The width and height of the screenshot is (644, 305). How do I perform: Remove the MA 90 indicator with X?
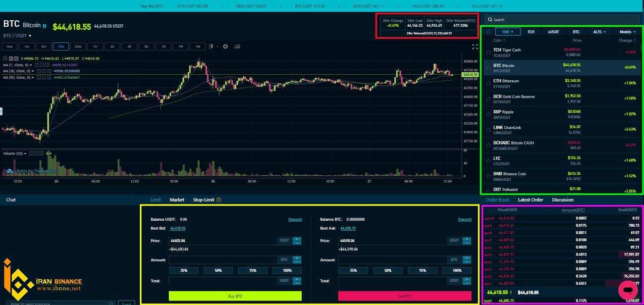49,77
